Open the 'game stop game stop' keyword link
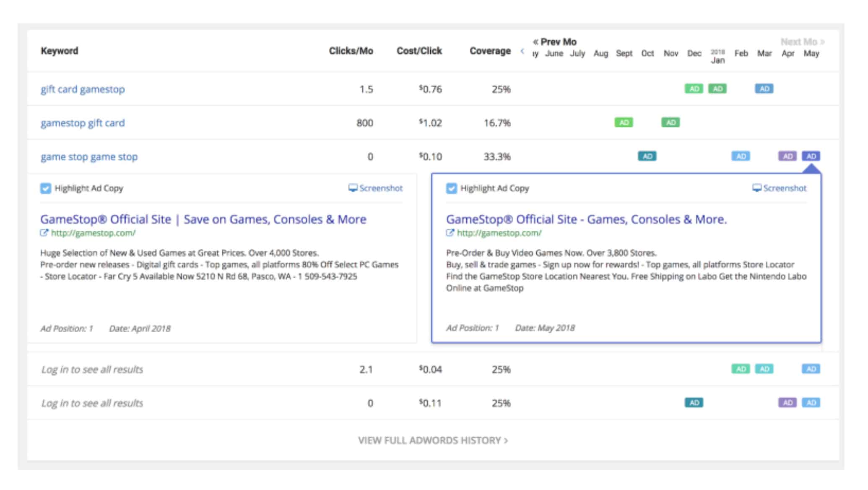Screen dimensions: 868x490 89,156
